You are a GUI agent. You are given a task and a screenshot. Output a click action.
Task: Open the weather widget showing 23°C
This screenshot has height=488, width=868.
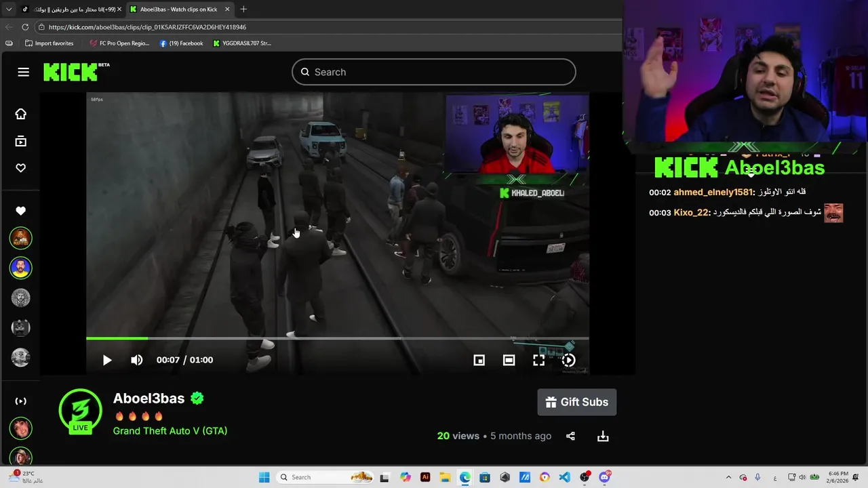point(24,477)
